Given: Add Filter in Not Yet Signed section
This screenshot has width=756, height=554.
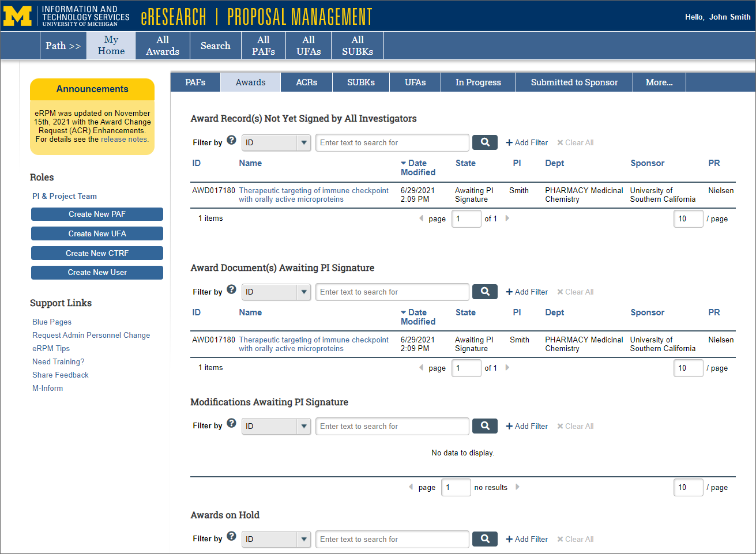Looking at the screenshot, I should [x=526, y=142].
